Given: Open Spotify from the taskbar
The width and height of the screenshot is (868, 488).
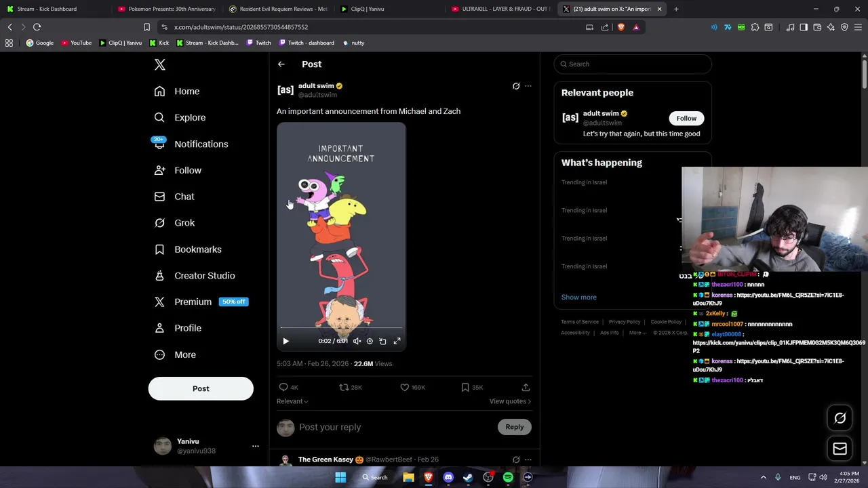Looking at the screenshot, I should pos(508,477).
